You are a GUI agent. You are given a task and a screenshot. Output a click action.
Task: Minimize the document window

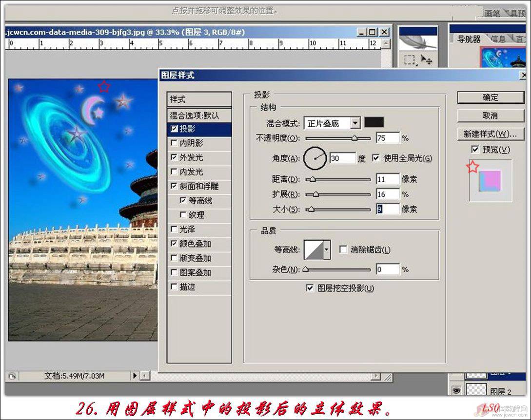coord(362,32)
